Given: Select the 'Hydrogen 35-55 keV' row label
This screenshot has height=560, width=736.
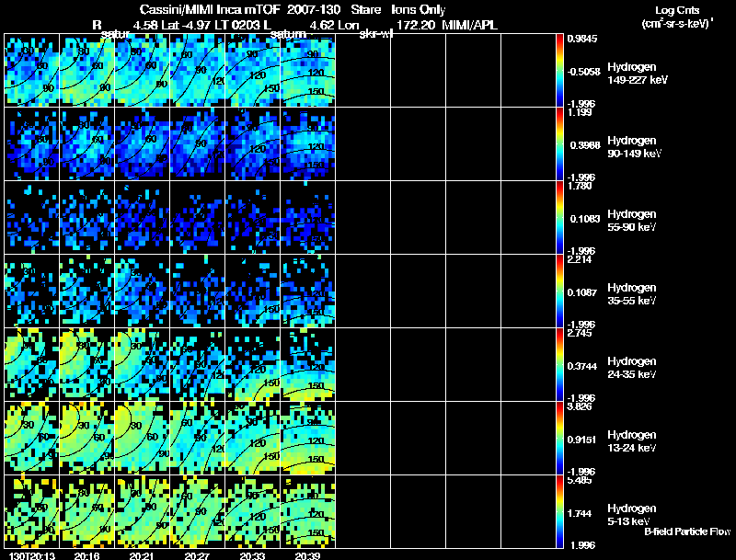Looking at the screenshot, I should tap(632, 294).
